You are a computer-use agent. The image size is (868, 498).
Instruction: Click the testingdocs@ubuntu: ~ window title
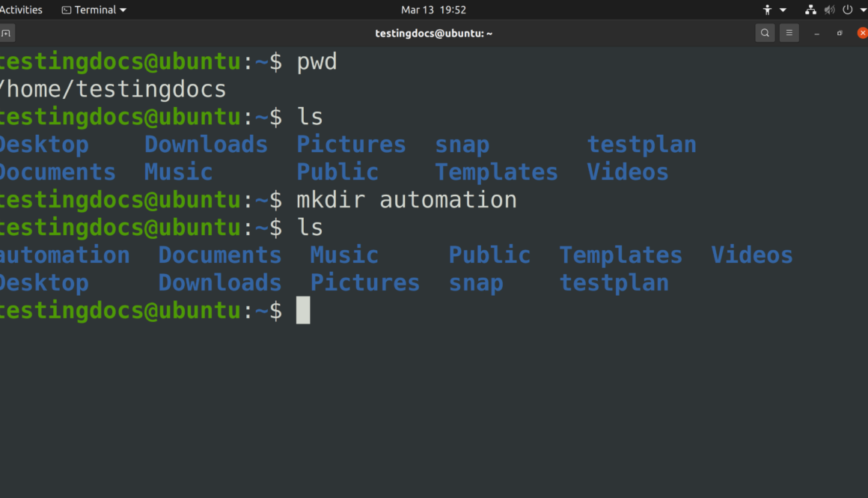tap(433, 33)
